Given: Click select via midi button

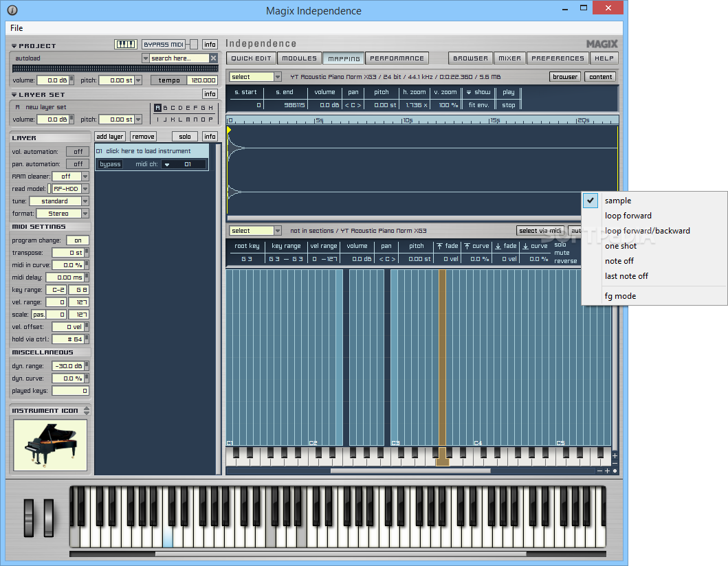Looking at the screenshot, I should (x=540, y=231).
